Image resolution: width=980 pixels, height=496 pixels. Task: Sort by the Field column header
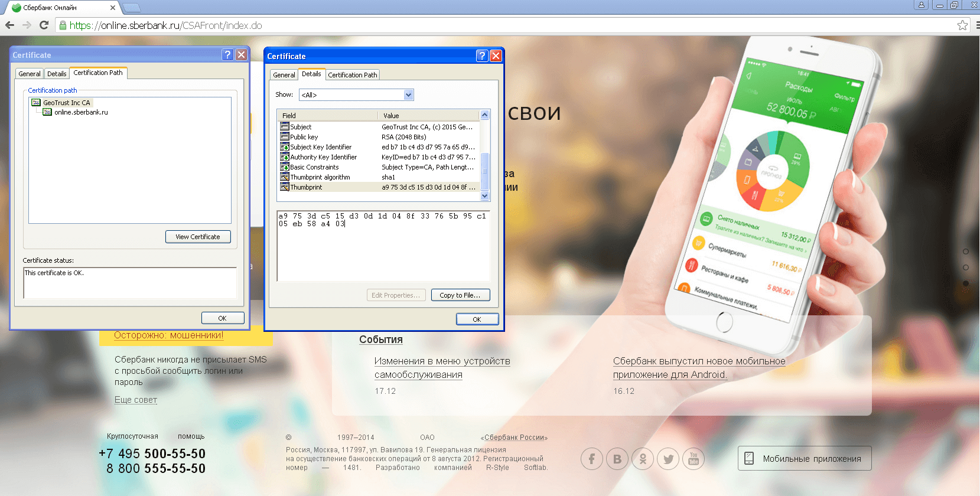point(327,116)
